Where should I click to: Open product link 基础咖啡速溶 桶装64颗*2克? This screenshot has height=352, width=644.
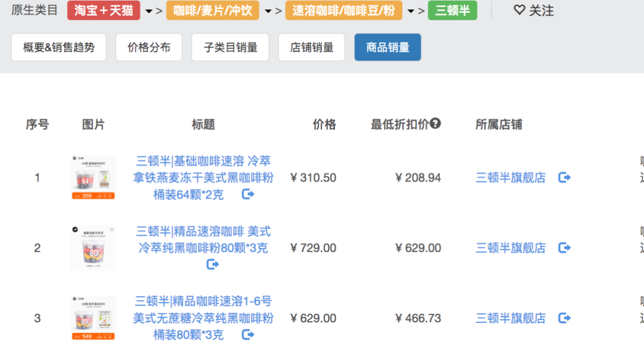[203, 177]
